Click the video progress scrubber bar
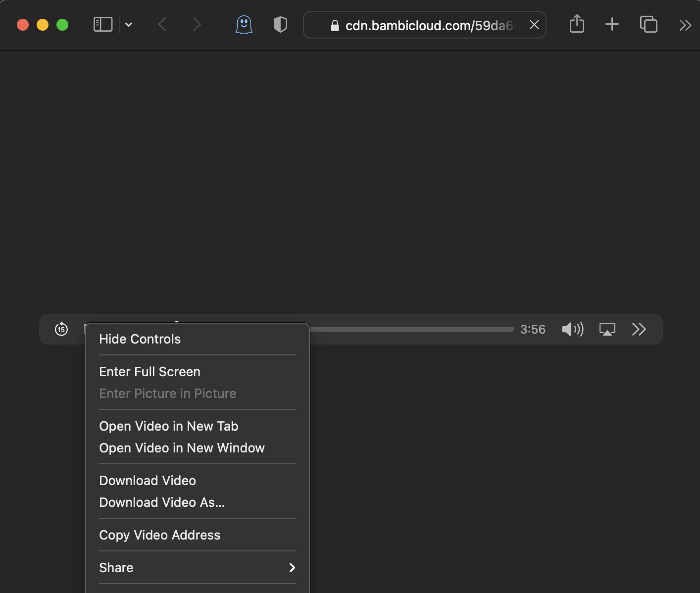Viewport: 700px width, 593px height. pyautogui.click(x=411, y=329)
